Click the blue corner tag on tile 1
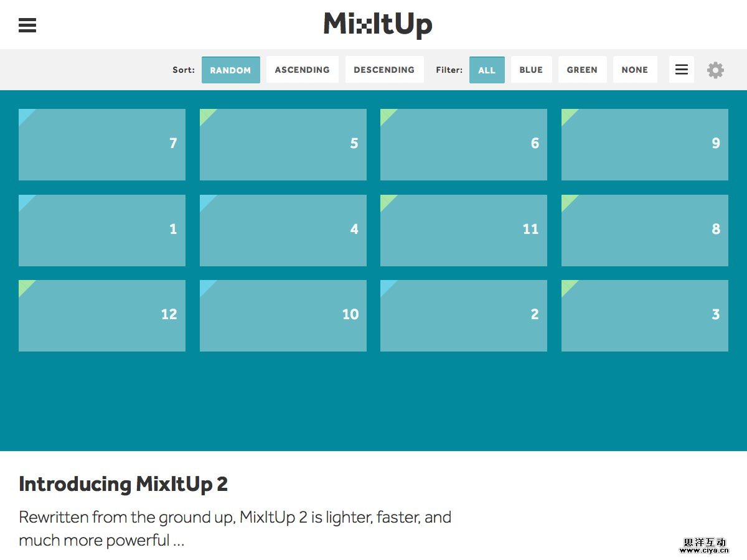 pyautogui.click(x=24, y=200)
